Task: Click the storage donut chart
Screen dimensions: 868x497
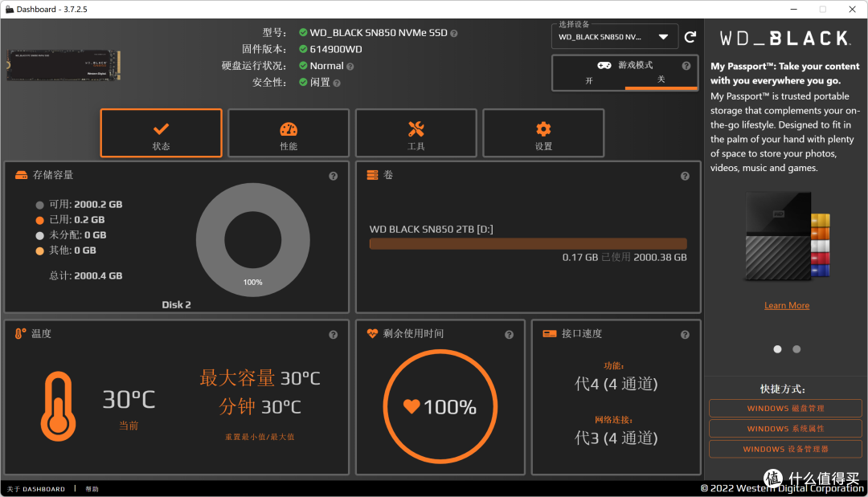Action: (x=253, y=239)
